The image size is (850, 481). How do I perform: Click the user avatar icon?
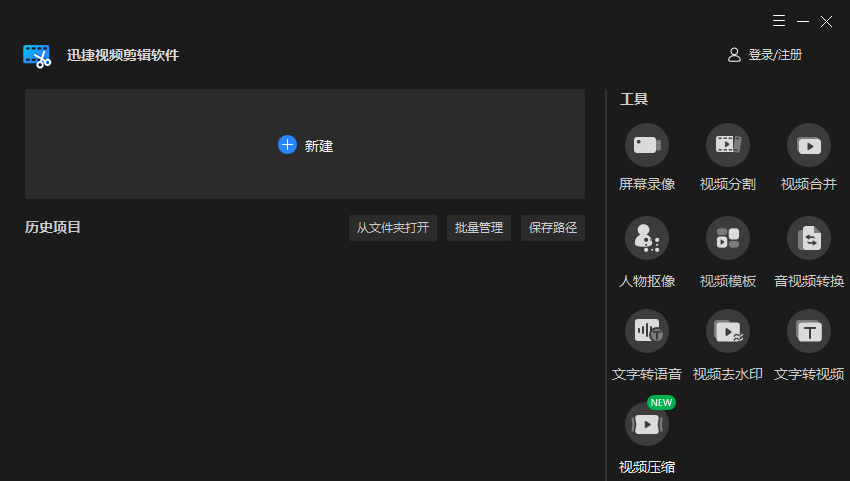click(x=734, y=55)
